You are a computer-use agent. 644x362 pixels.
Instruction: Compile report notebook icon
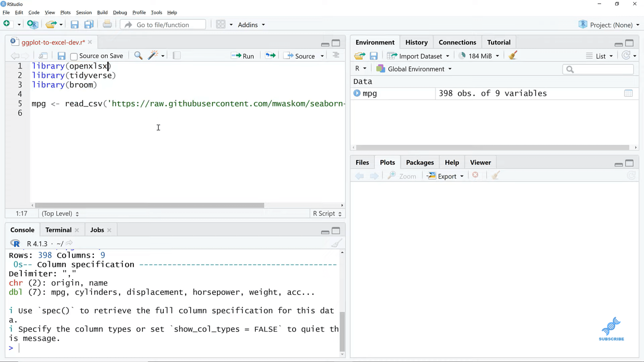click(176, 56)
